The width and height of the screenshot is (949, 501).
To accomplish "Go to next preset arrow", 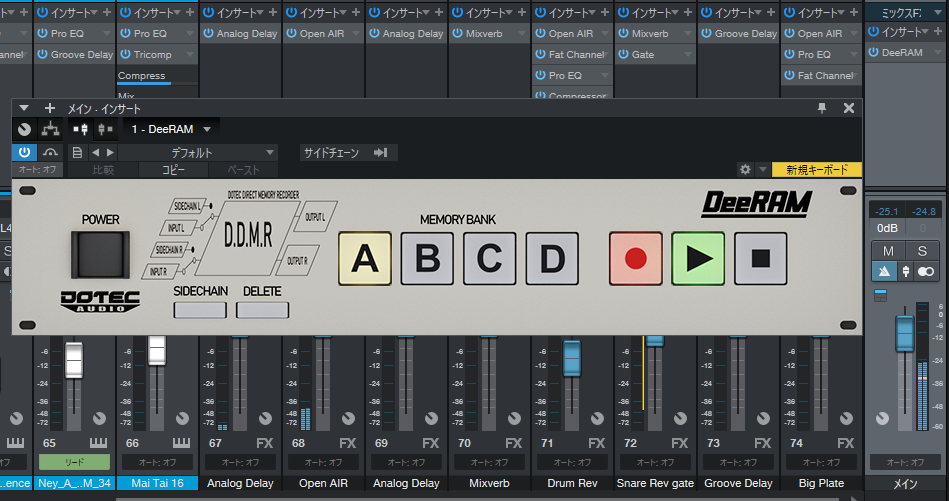I will (110, 152).
